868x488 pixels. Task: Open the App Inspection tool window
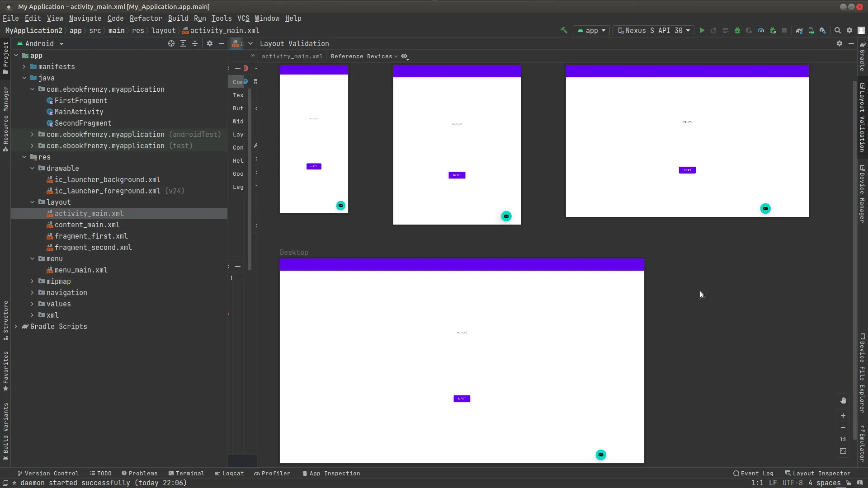click(x=331, y=473)
